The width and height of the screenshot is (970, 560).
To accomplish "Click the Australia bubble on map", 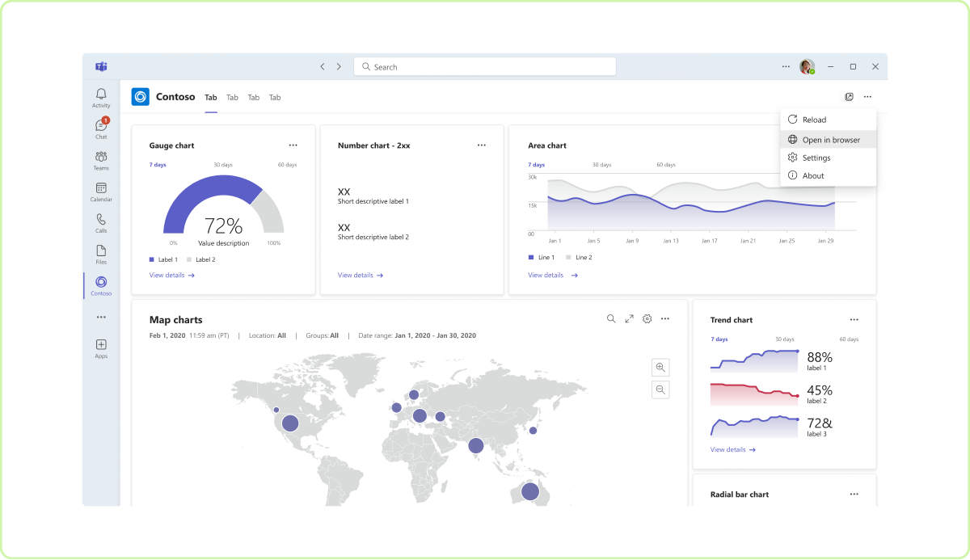I will (530, 491).
